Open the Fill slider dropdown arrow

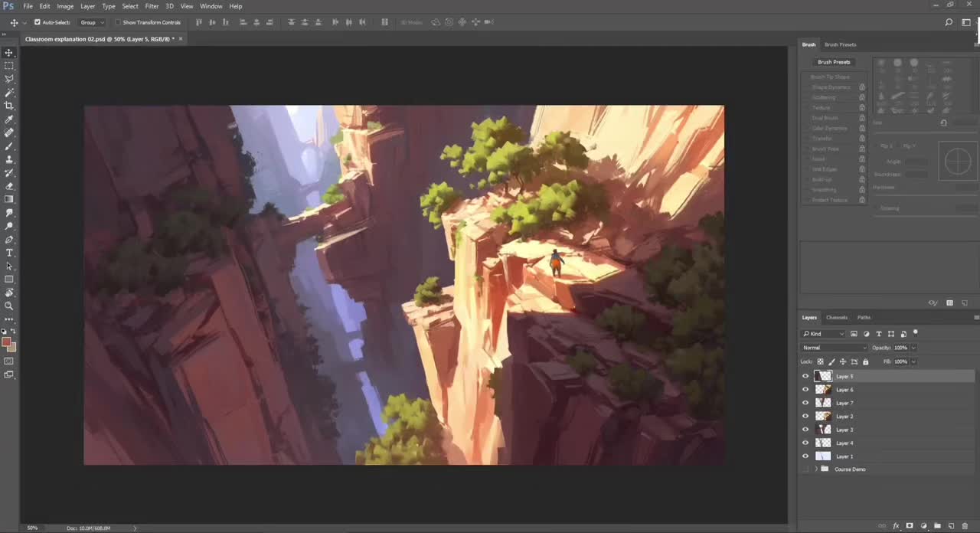(913, 361)
